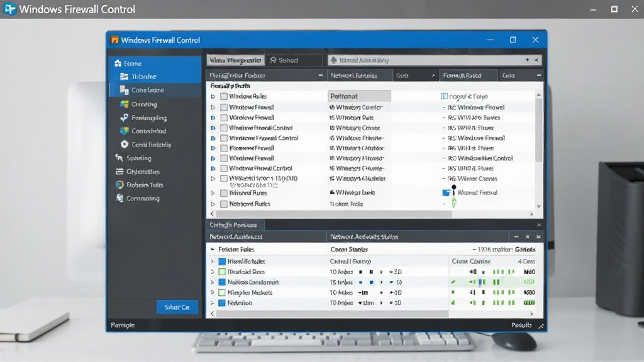The height and width of the screenshot is (362, 644).
Task: Pin the top search bar with arrow icon
Action: pos(527,60)
